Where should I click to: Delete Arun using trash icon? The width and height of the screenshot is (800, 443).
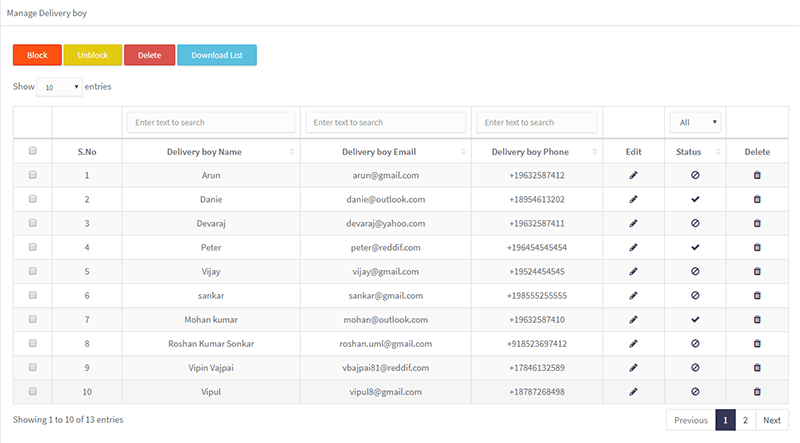click(x=757, y=175)
